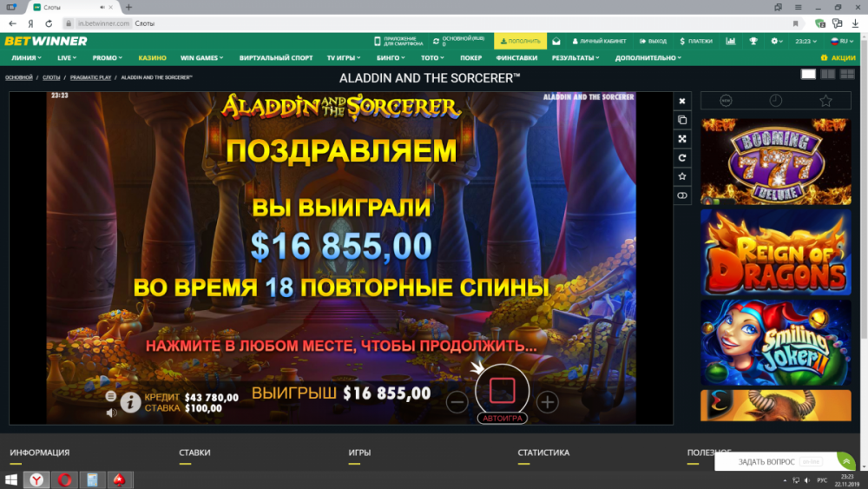Image resolution: width=868 pixels, height=489 pixels.
Task: Show new games tab icon
Action: pyautogui.click(x=726, y=100)
